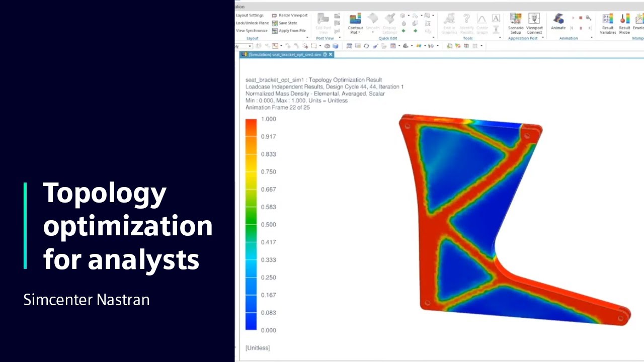
Task: Click the '[Unitless]' legend label
Action: [258, 348]
